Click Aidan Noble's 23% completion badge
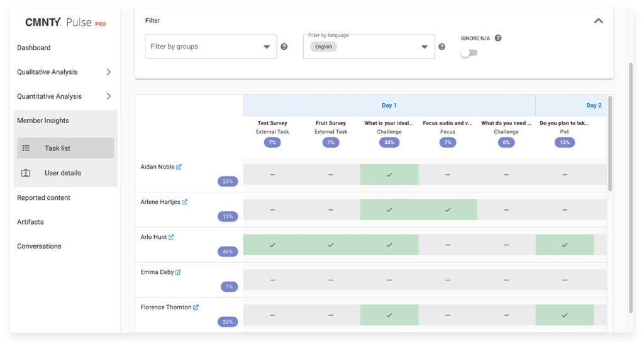Viewport: 644px width, 342px height. (x=228, y=181)
